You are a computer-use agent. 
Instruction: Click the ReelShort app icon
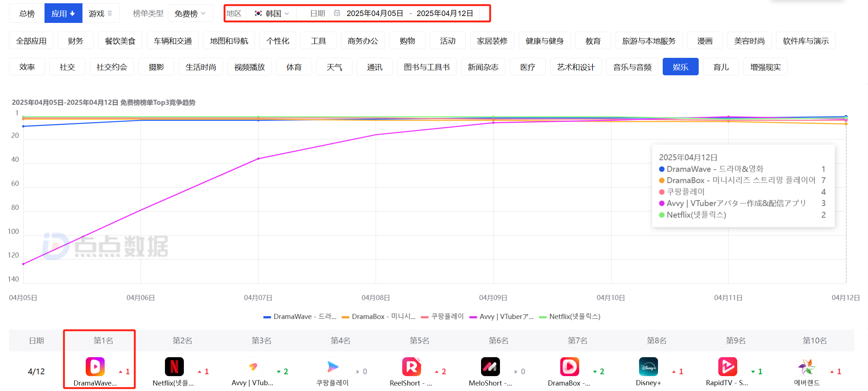point(411,366)
